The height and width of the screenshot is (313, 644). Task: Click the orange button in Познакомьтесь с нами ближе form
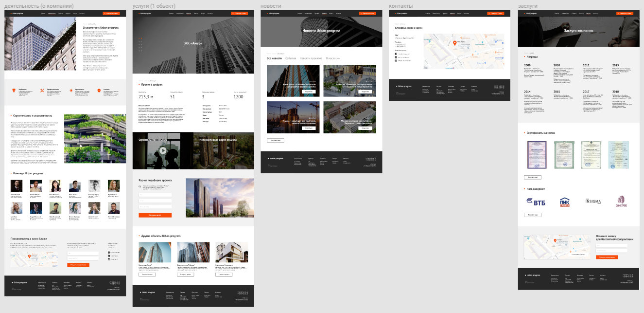[78, 265]
